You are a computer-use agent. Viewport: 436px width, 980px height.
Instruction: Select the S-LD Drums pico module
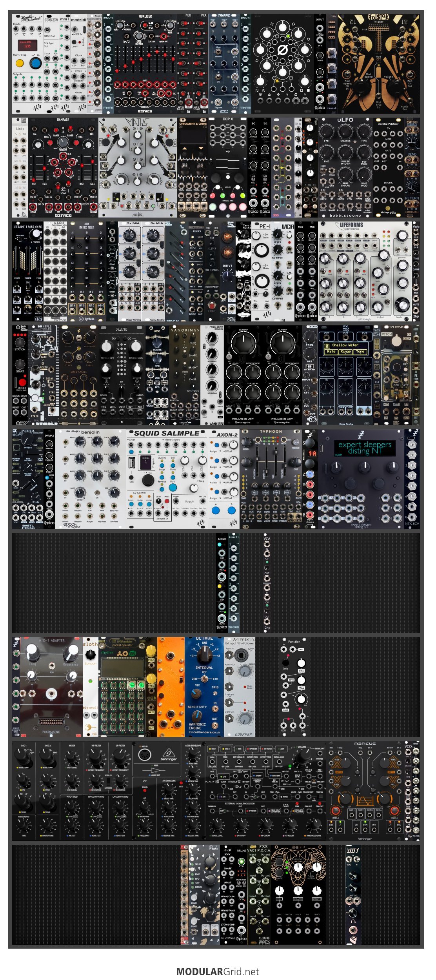pos(234,895)
